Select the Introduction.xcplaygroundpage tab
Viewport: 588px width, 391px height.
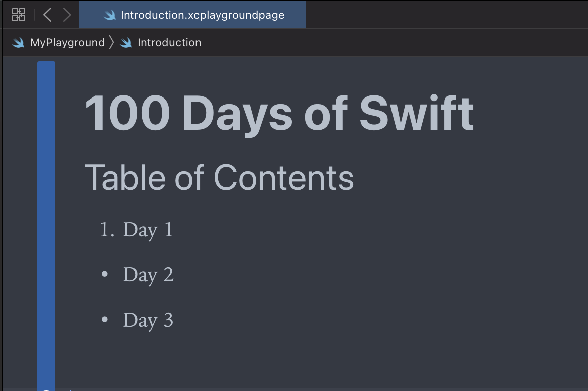coord(202,15)
